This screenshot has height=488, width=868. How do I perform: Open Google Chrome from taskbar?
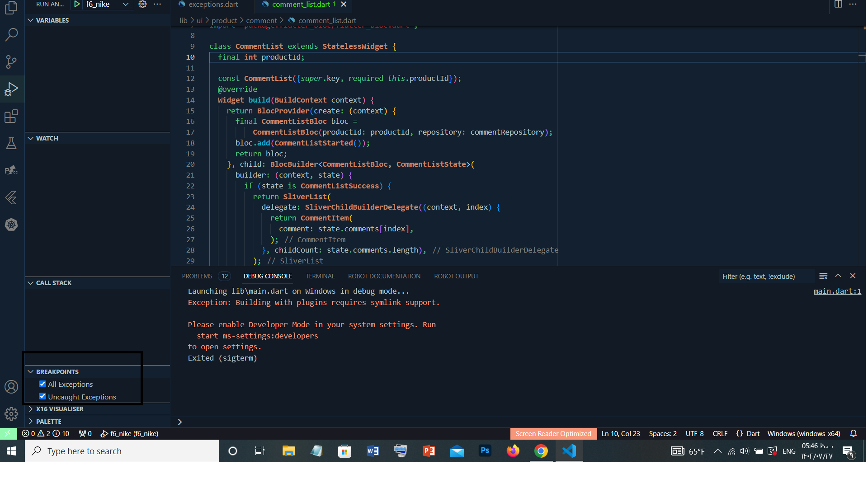[541, 451]
